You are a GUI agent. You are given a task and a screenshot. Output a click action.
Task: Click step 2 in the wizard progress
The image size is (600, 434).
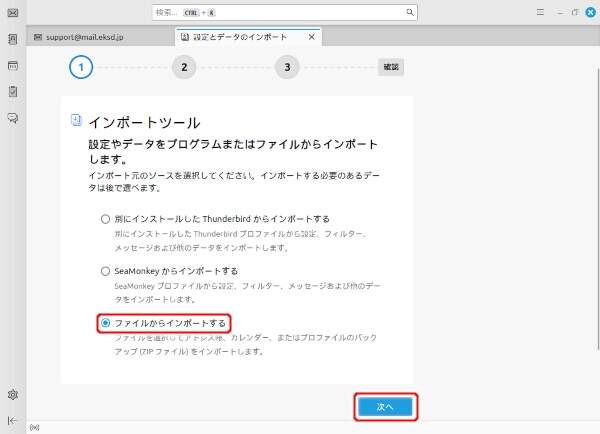tap(184, 67)
